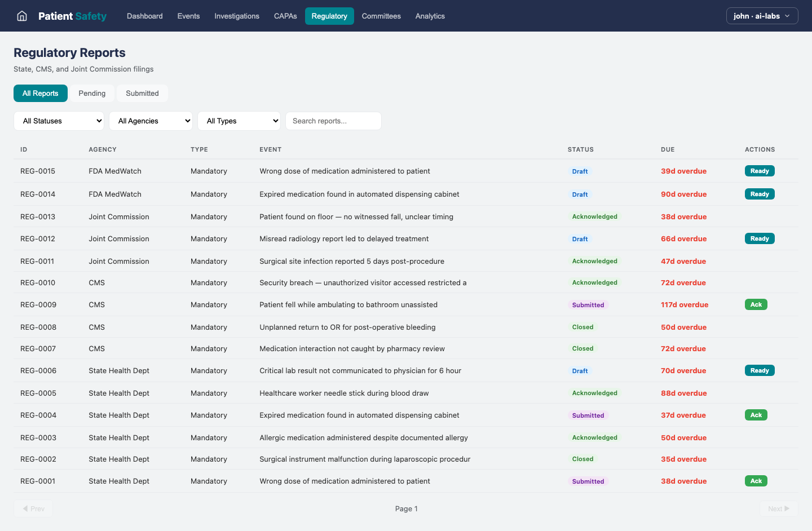
Task: Expand the All Types filter dropdown
Action: tap(239, 121)
